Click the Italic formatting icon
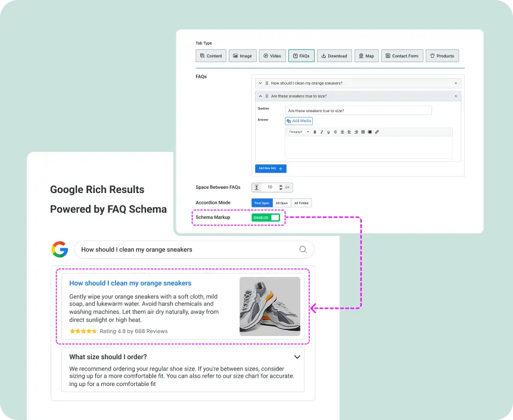This screenshot has width=513, height=420. point(321,132)
